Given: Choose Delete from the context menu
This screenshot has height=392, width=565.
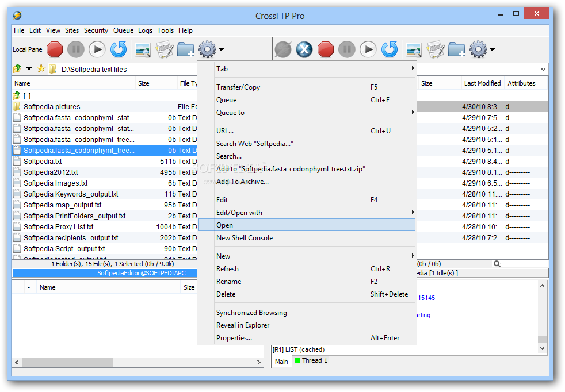Looking at the screenshot, I should [x=307, y=294].
